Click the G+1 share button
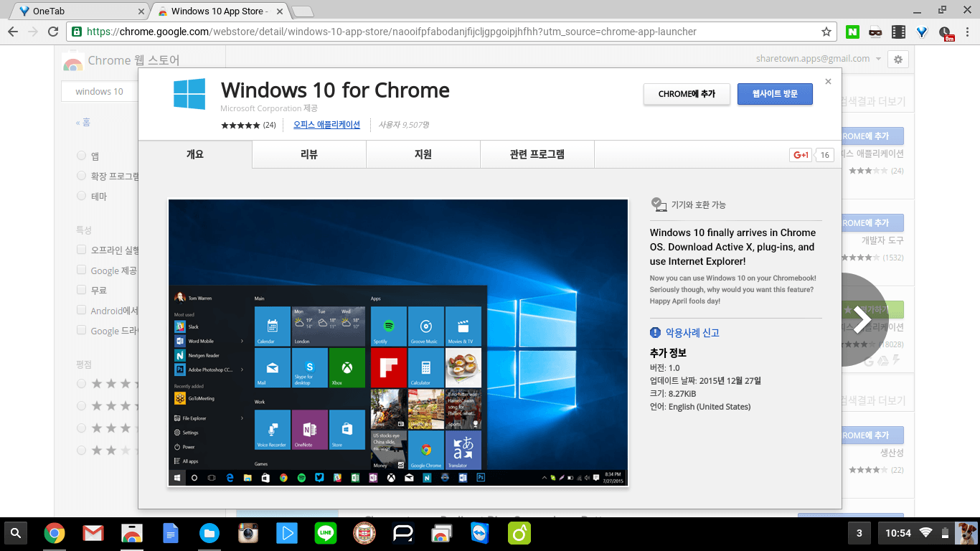Screen dimensions: 980x551 [800, 155]
